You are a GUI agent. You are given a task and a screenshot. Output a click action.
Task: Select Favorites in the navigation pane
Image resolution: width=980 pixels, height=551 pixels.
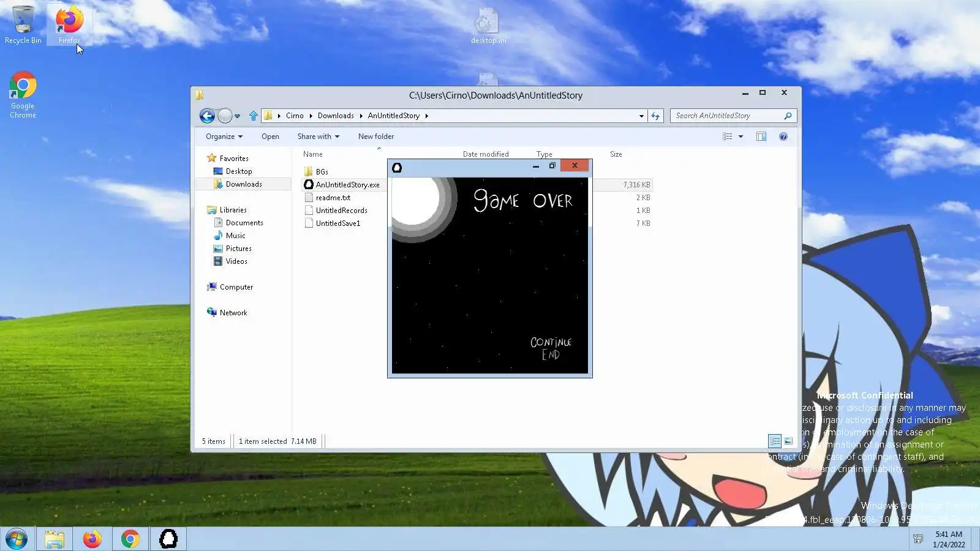(x=234, y=159)
